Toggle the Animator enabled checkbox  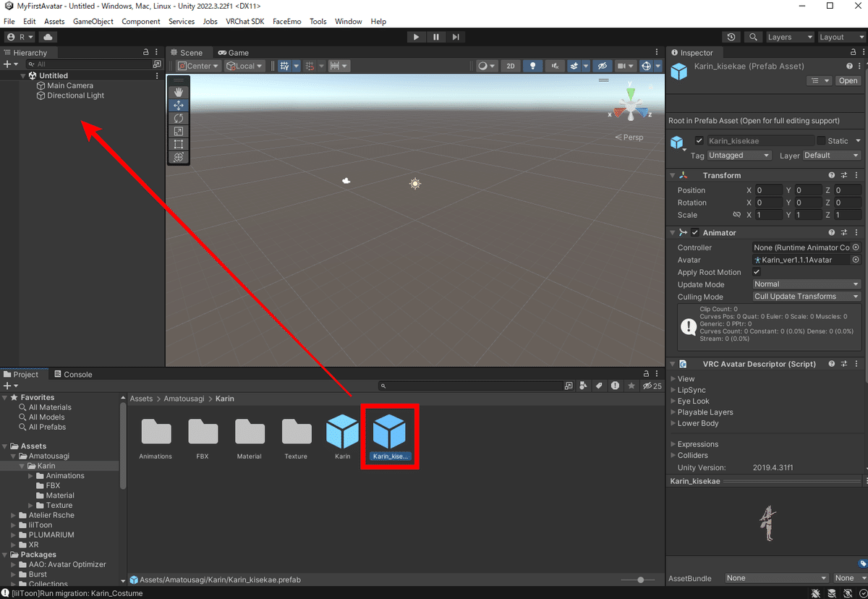pyautogui.click(x=695, y=233)
